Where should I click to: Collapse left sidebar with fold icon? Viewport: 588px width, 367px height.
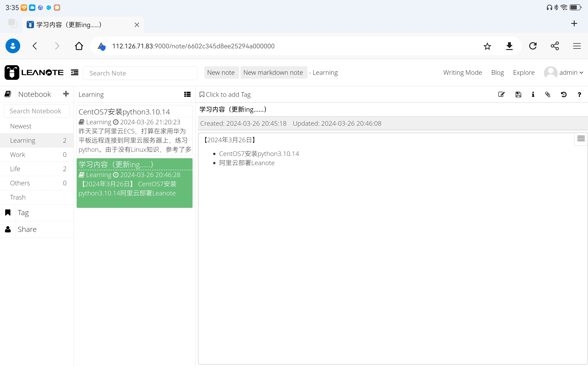(75, 72)
